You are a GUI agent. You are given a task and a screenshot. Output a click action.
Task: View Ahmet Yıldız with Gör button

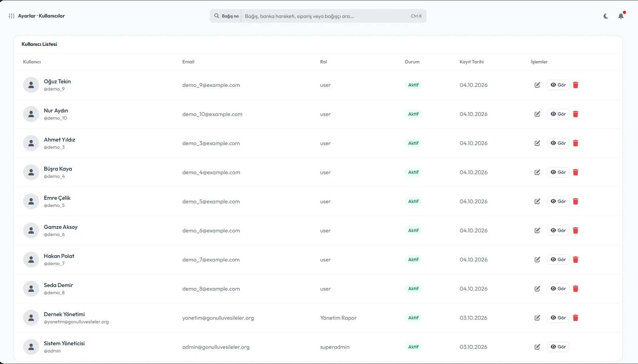(x=558, y=143)
